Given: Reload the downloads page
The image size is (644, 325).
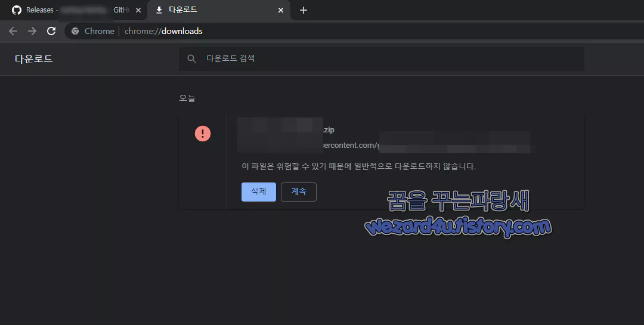Looking at the screenshot, I should (51, 31).
